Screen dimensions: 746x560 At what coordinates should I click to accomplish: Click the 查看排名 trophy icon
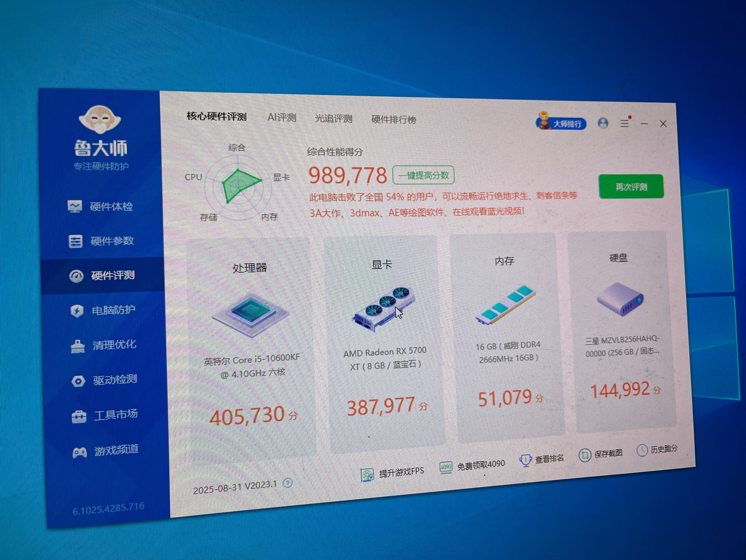pos(525,460)
